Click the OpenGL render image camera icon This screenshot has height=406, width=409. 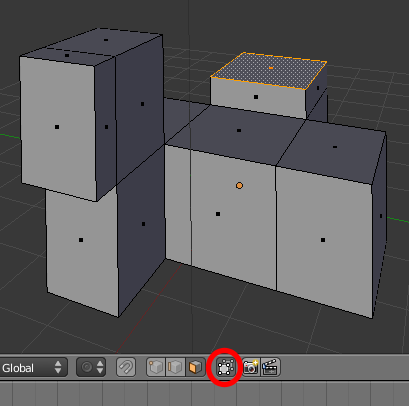[x=251, y=367]
